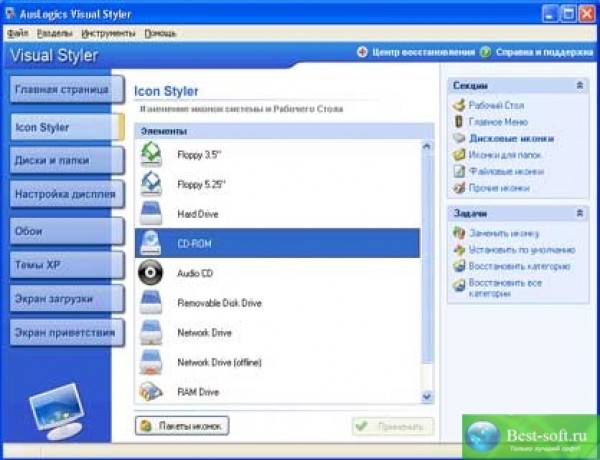
Task: Go to Главная страница
Action: [67, 90]
